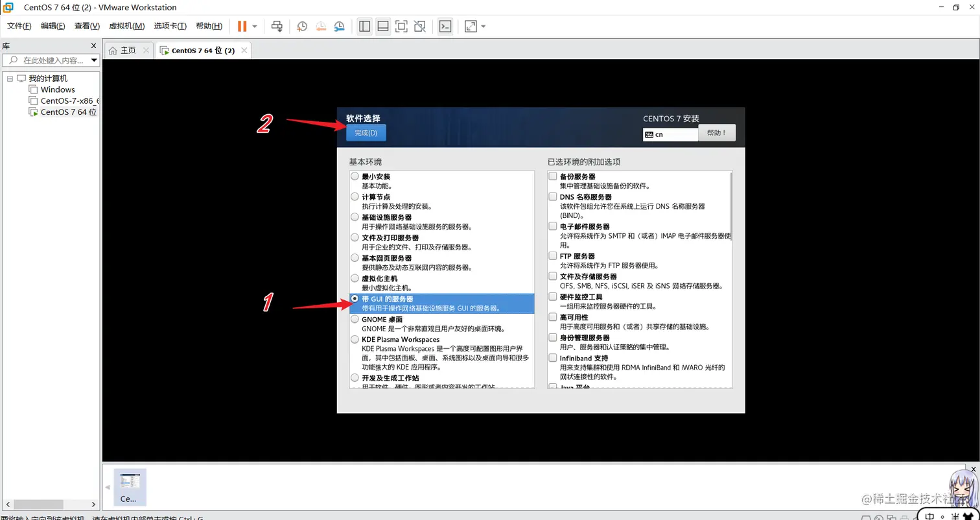The width and height of the screenshot is (980, 520).
Task: Check the Infiniband 支持 checkbox
Action: [553, 358]
